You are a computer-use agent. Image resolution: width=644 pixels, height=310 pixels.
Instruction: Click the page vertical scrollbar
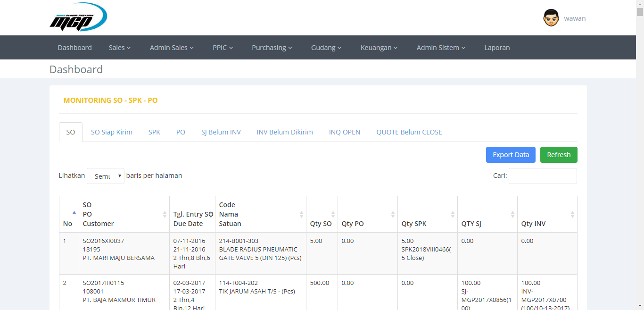click(640, 155)
